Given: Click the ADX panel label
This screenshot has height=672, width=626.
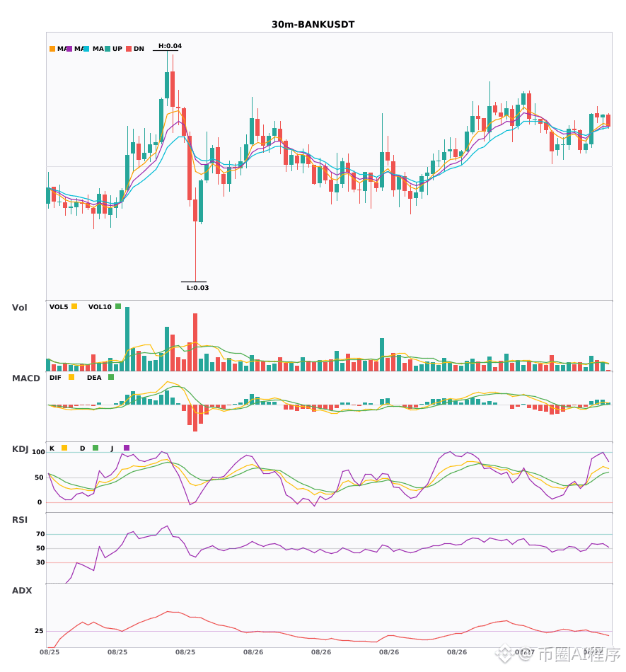Looking at the screenshot, I should pyautogui.click(x=22, y=591).
